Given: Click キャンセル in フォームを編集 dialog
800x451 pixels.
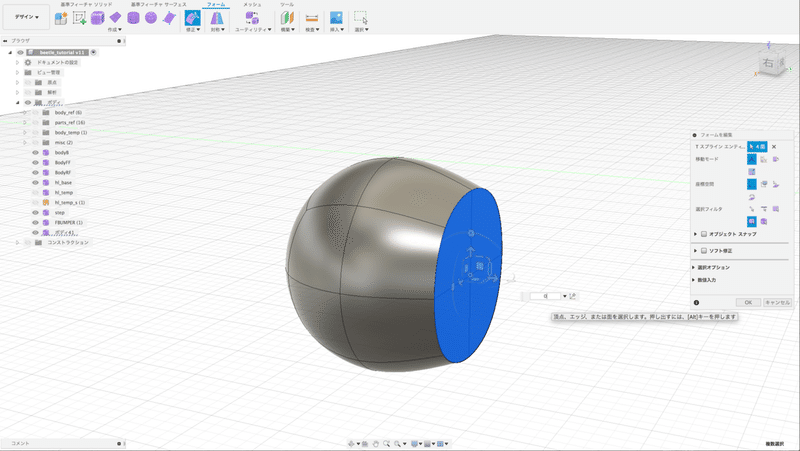Looking at the screenshot, I should coord(777,303).
